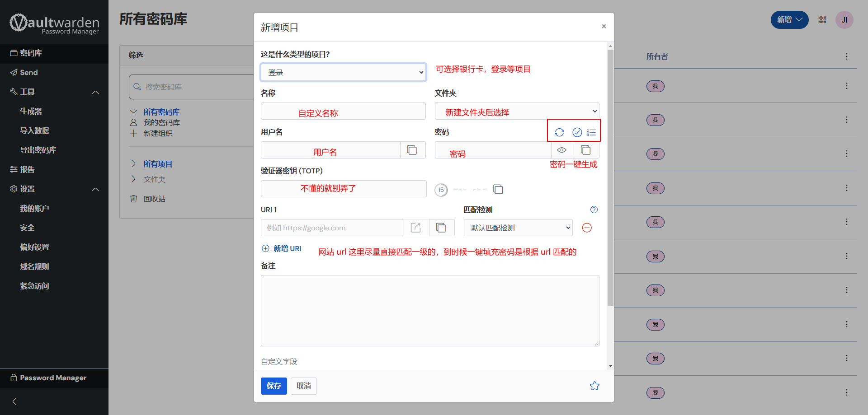Viewport: 868px width, 415px height.
Task: Click 新建组织 to create organization
Action: (x=158, y=134)
